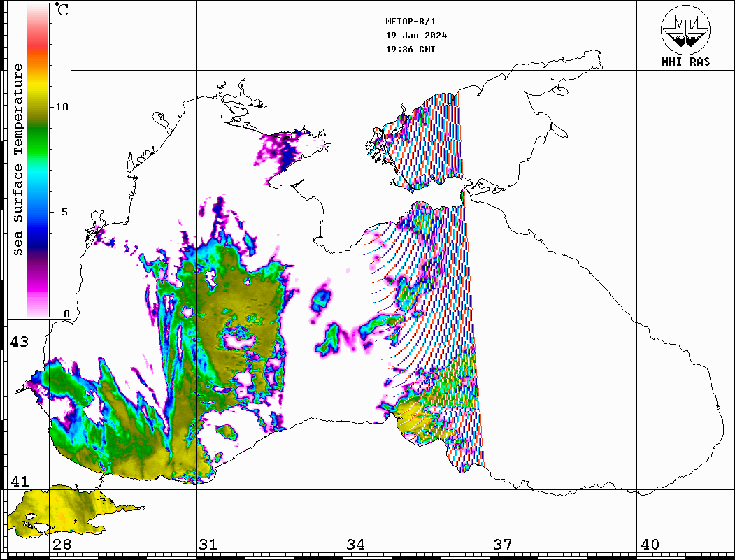Pick the magenta bottom of the temperature colorbar
Viewport: 735px width, 560px height.
click(x=38, y=288)
